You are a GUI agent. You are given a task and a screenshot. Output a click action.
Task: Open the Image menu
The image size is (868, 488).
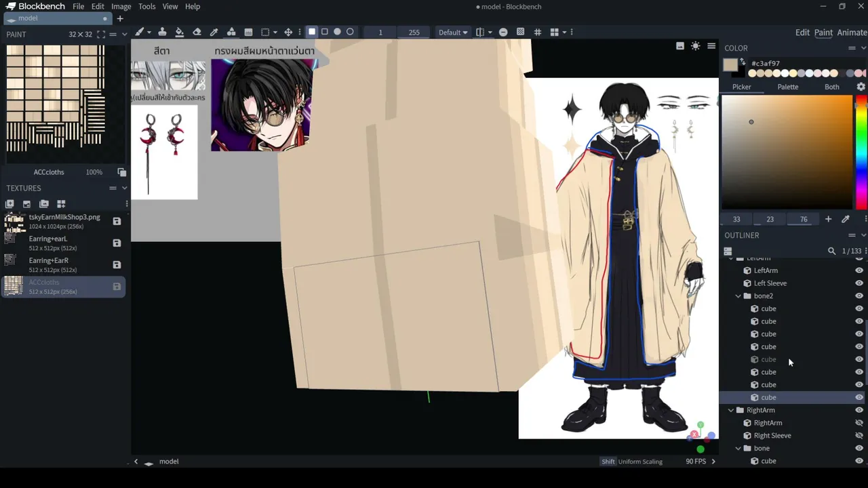(x=121, y=6)
